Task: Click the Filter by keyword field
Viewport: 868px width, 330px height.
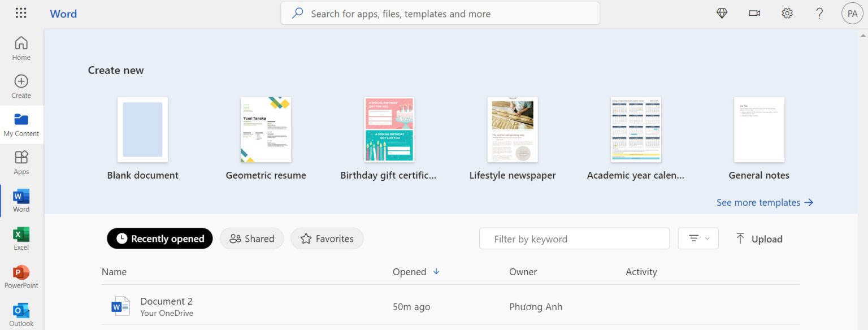Action: pyautogui.click(x=574, y=238)
